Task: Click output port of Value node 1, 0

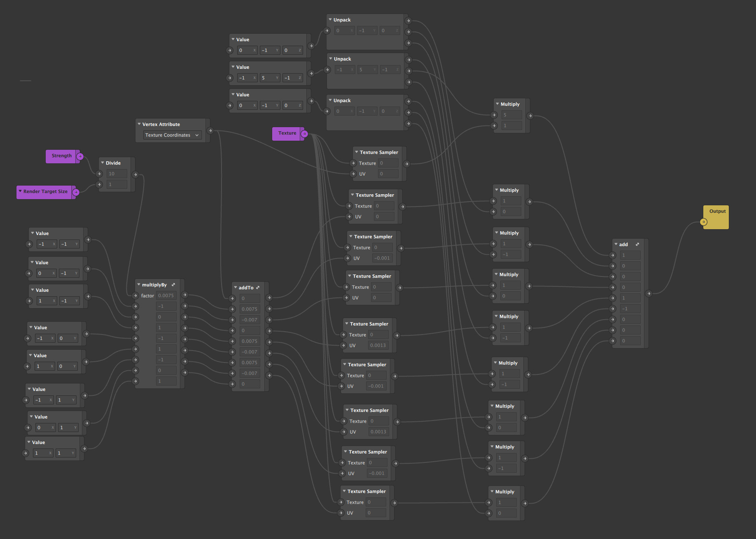Action: pos(86,362)
